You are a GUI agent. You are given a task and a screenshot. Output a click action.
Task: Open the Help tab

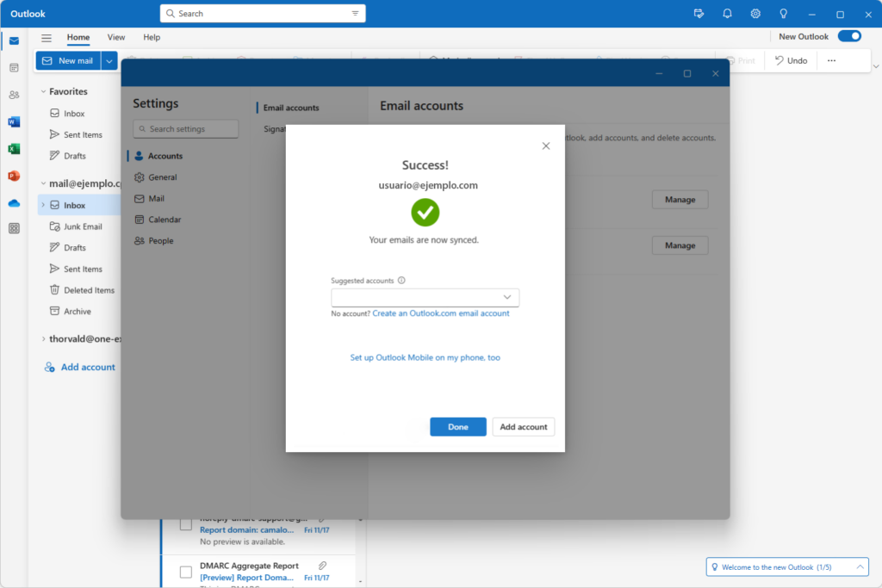pos(152,38)
